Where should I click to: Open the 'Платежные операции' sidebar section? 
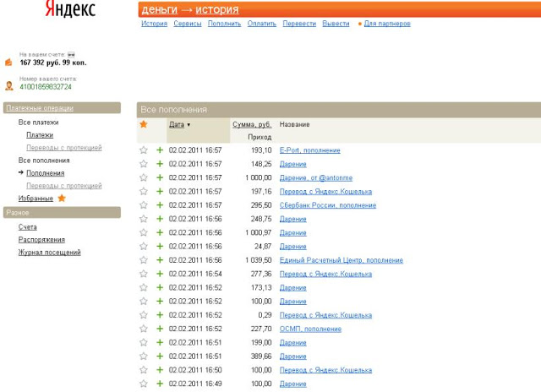pyautogui.click(x=40, y=108)
